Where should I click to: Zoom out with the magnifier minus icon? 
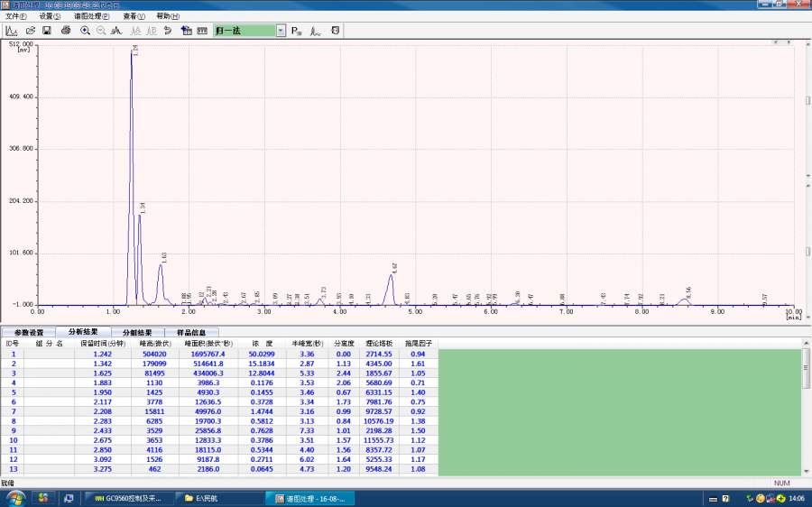pos(101,31)
